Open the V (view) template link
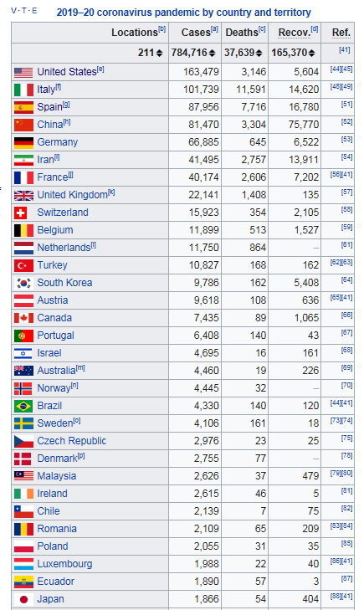Image resolution: width=364 pixels, height=610 pixels. coord(14,11)
